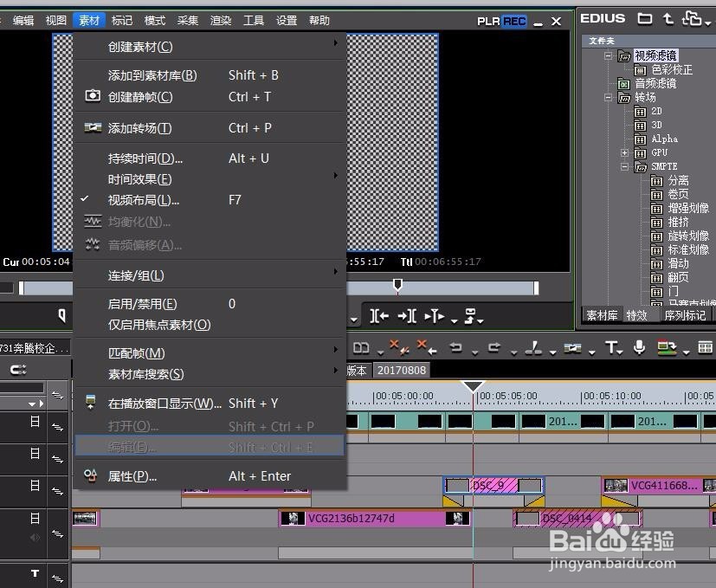This screenshot has height=588, width=716.
Task: Click the add cut point icon
Action: 533,347
